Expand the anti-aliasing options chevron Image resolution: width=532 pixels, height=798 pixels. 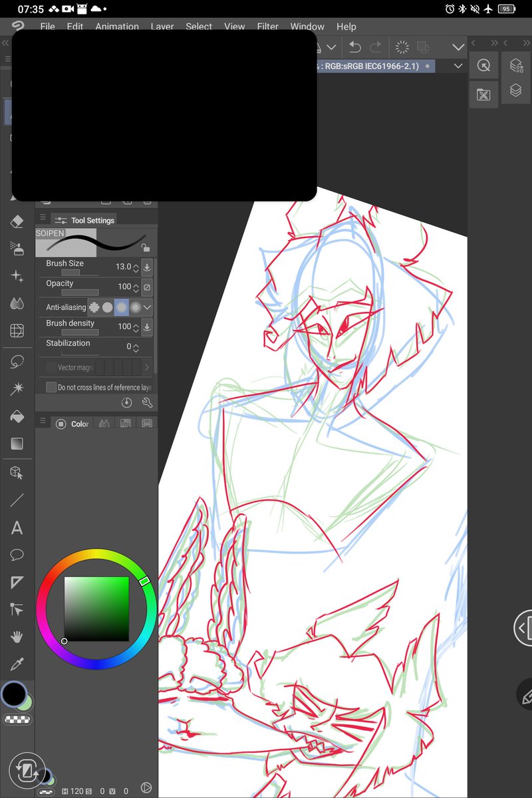(148, 307)
